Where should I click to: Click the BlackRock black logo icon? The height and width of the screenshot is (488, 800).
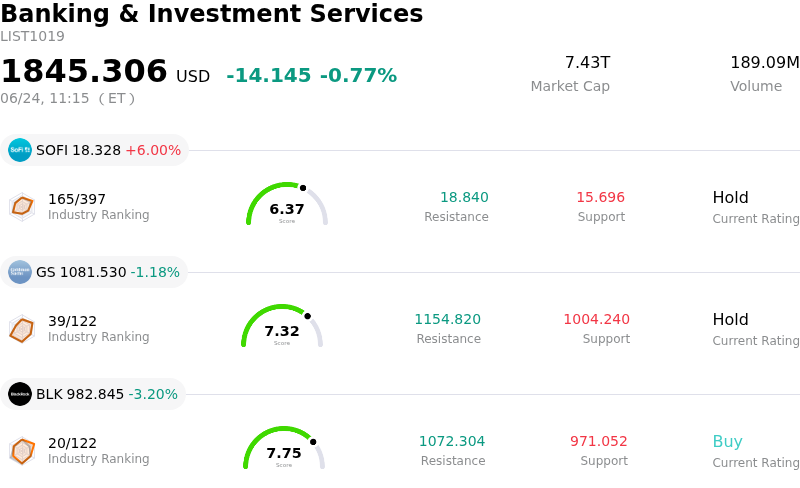[x=20, y=394]
